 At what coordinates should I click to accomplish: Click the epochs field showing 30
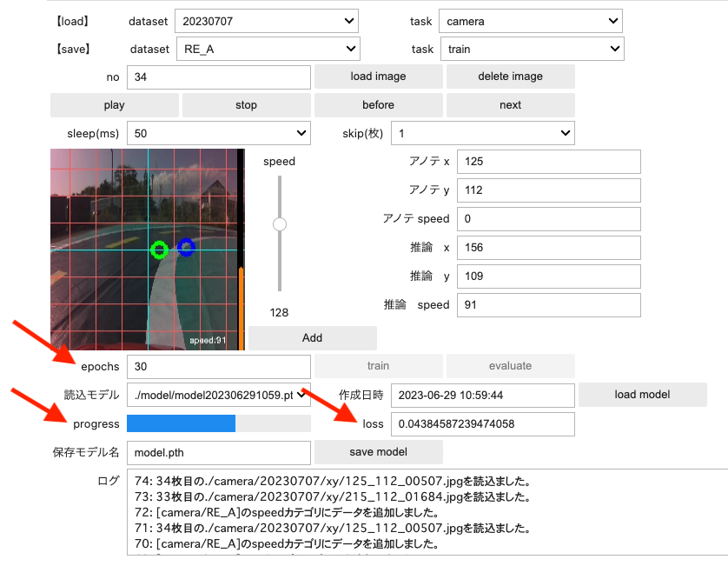click(219, 367)
